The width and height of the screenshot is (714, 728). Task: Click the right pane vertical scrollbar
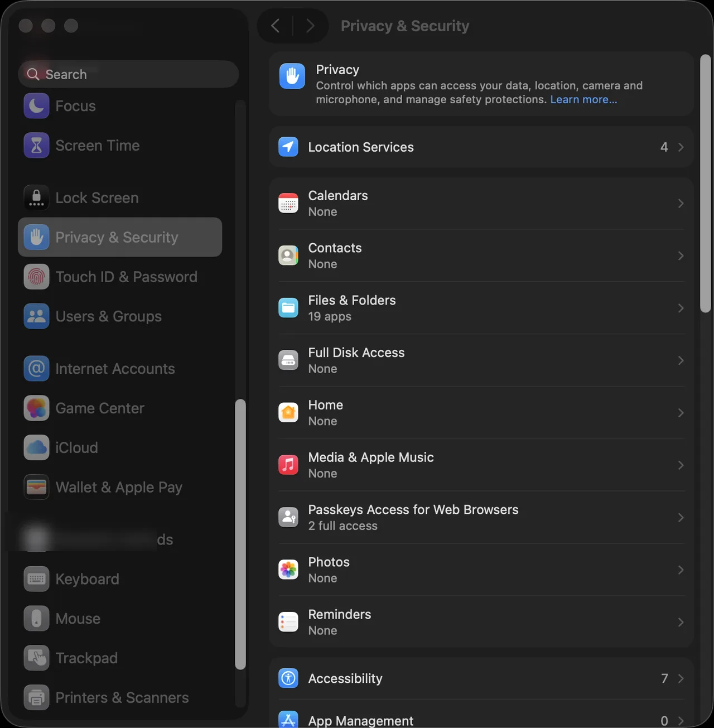click(705, 184)
